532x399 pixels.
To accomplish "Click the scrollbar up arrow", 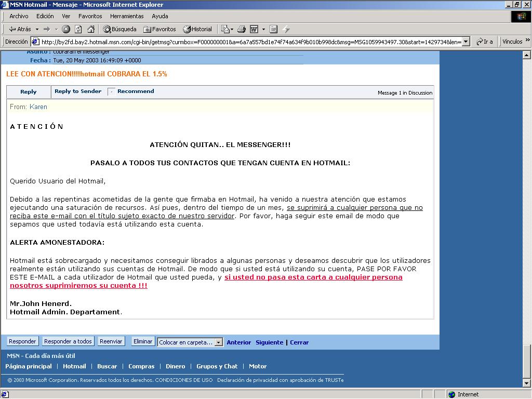I will click(527, 55).
